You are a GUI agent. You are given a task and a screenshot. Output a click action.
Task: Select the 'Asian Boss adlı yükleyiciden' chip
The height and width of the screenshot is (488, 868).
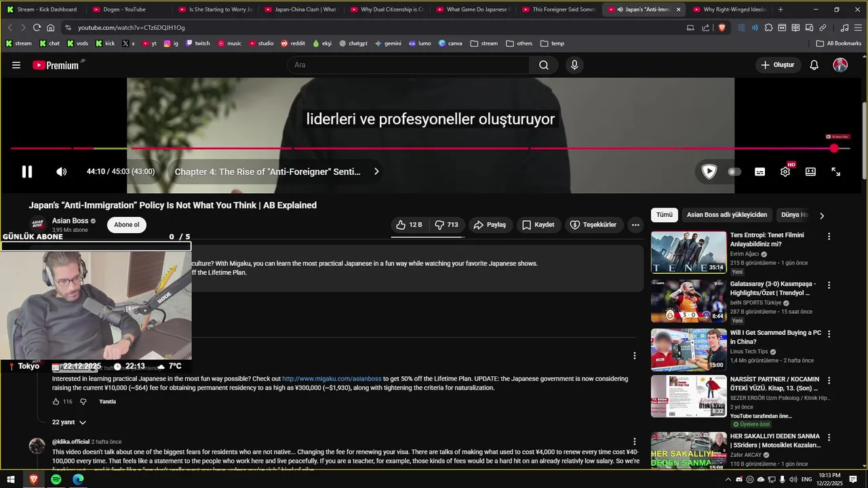727,215
